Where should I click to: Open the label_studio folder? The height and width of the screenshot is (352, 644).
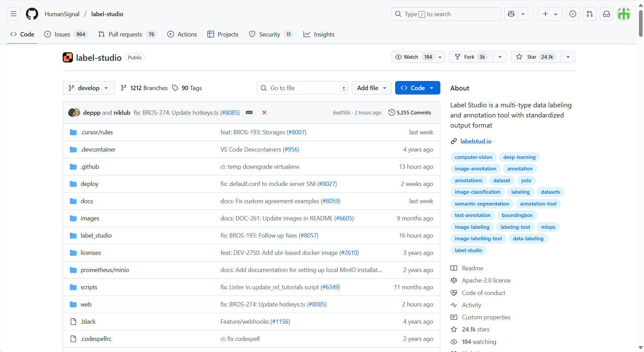[x=96, y=236]
